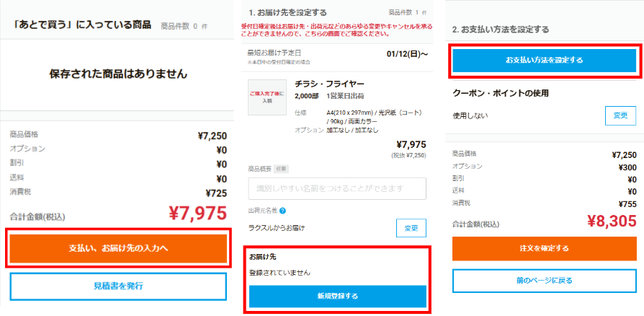Image resolution: width=644 pixels, height=316 pixels.
Task: Confirm order with 注文を確定する
Action: click(544, 248)
